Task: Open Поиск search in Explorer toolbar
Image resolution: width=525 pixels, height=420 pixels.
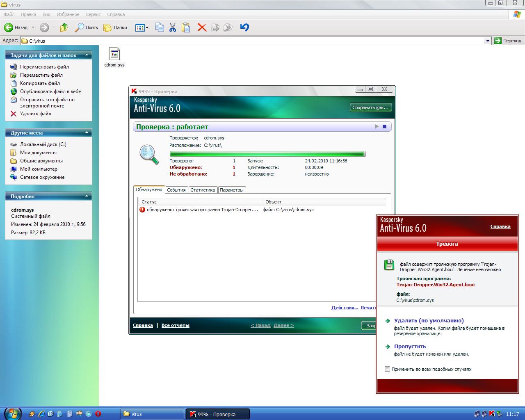Action: [x=86, y=27]
